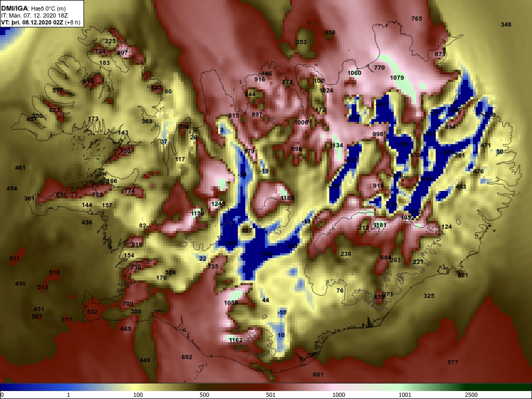532x399 pixels.
Task: Select the map value '1245'
Action: click(218, 204)
